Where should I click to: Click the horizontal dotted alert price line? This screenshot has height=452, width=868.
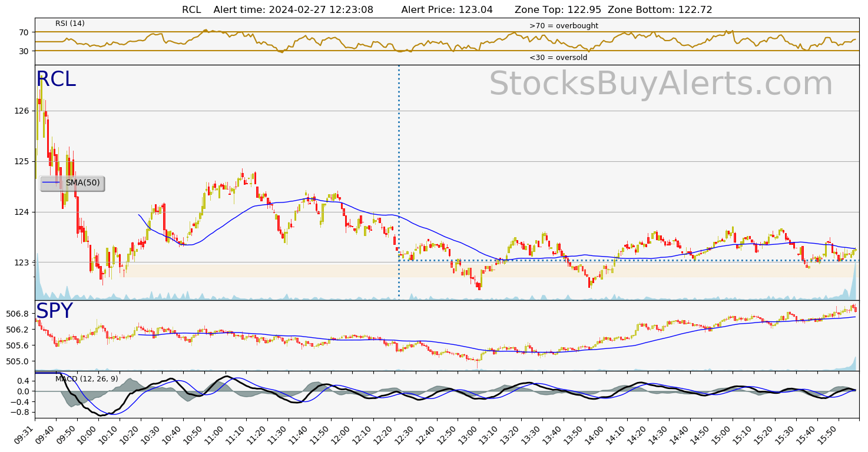coord(628,260)
